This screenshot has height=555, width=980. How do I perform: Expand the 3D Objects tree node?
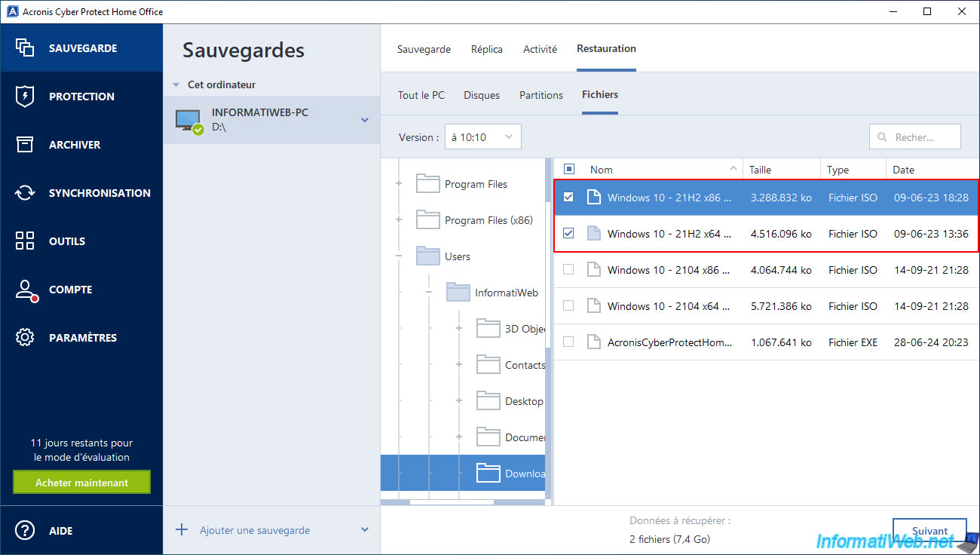[x=459, y=328]
